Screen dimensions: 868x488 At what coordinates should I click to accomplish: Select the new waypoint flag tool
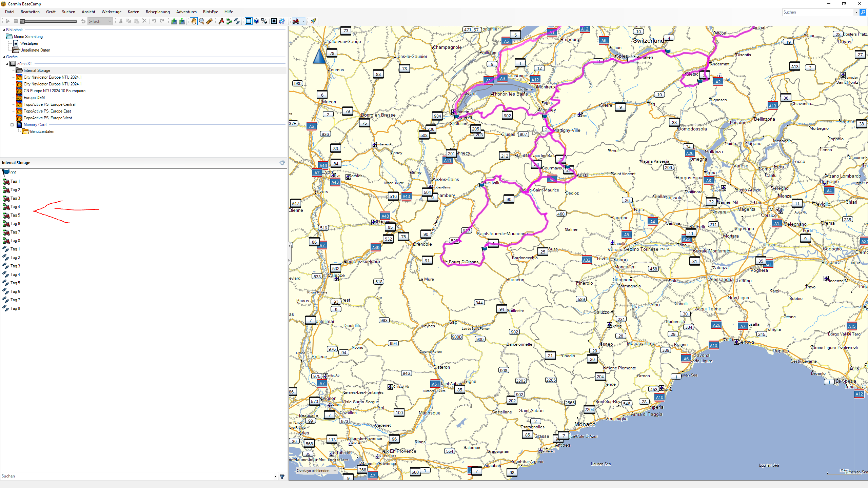coord(221,21)
